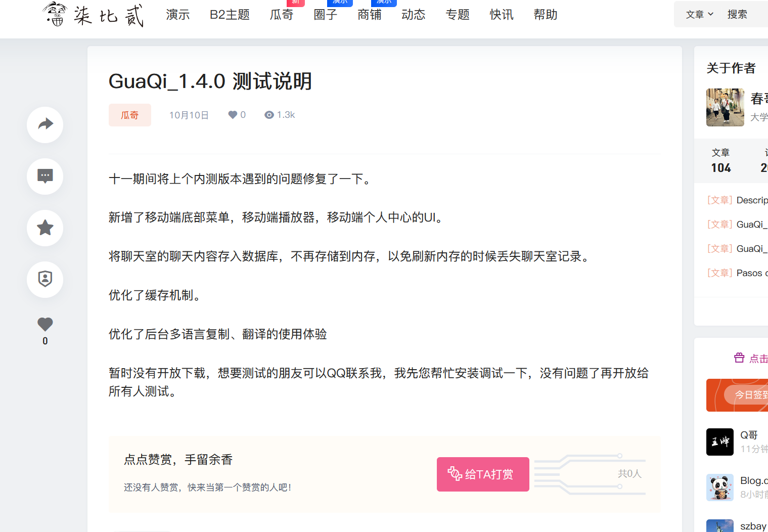Open the B2主题 menu item
This screenshot has height=532, width=768.
coord(230,15)
